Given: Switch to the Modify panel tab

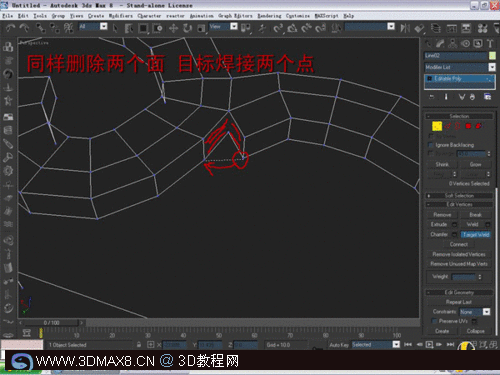Looking at the screenshot, I should click(440, 43).
